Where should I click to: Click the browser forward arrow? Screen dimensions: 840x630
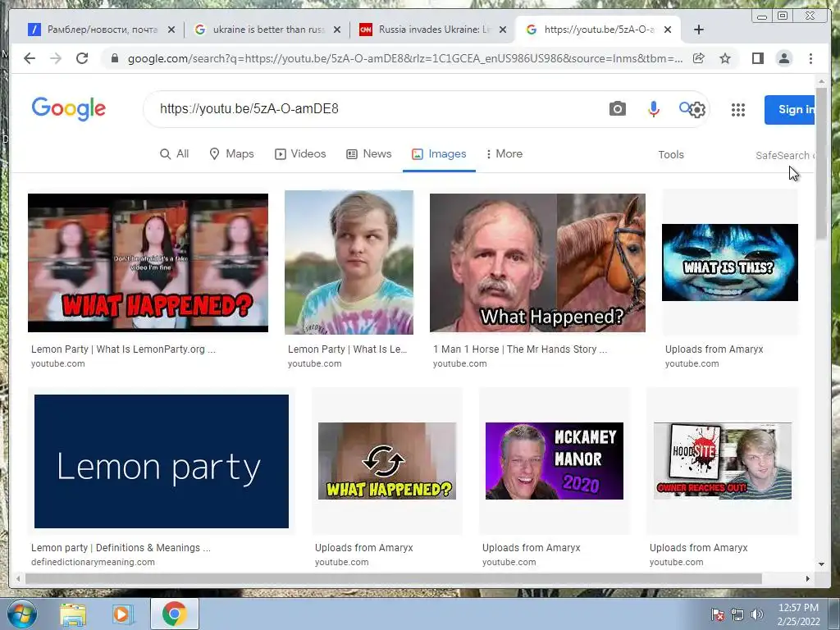(x=56, y=58)
